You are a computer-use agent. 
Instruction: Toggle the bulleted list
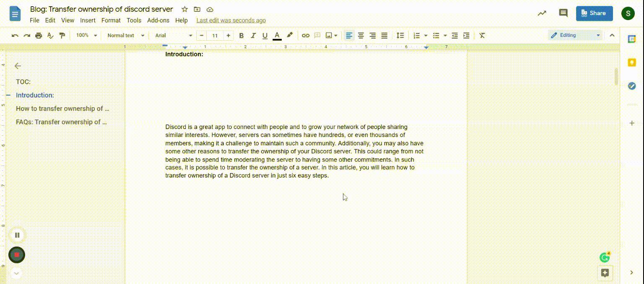[436, 36]
